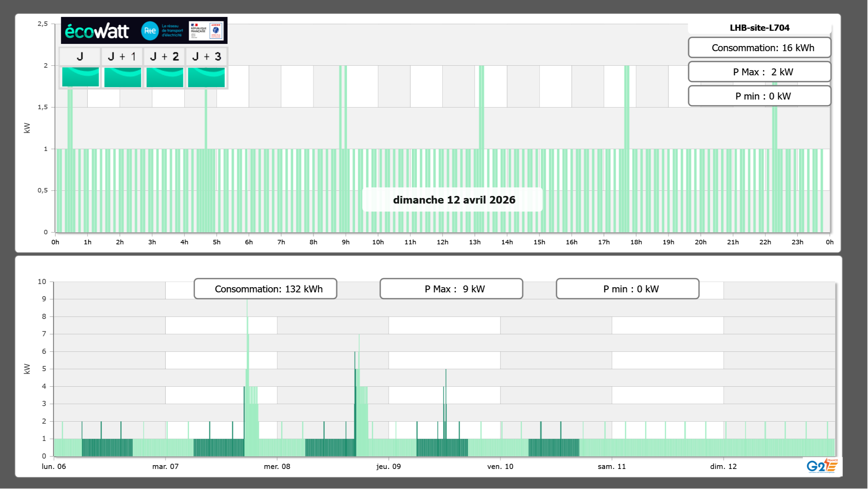The image size is (868, 489).
Task: Click the Consommation: 132 kWh box
Action: click(x=265, y=289)
